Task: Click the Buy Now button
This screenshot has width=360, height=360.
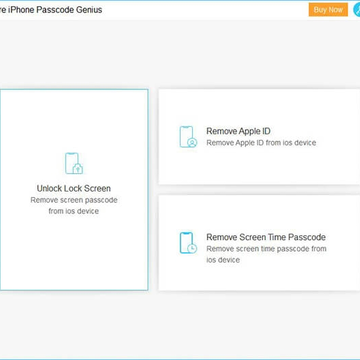Action: pyautogui.click(x=328, y=10)
